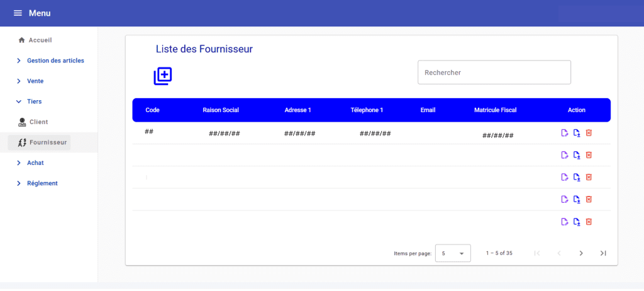
Task: Click the edit icon in the first row
Action: (564, 133)
